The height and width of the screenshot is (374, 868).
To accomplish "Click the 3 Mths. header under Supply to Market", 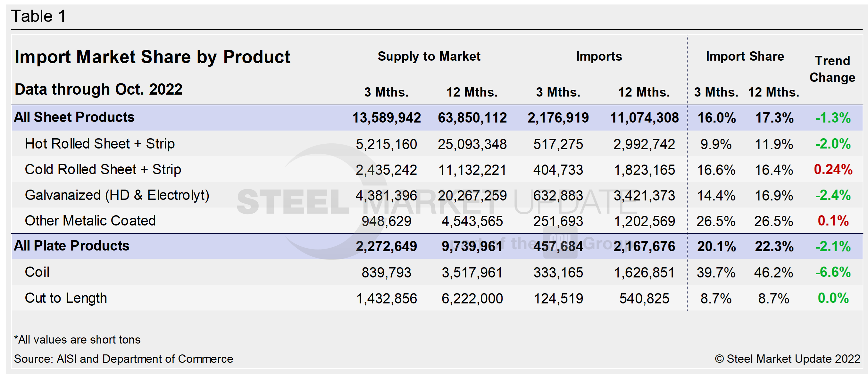I will coord(387,92).
